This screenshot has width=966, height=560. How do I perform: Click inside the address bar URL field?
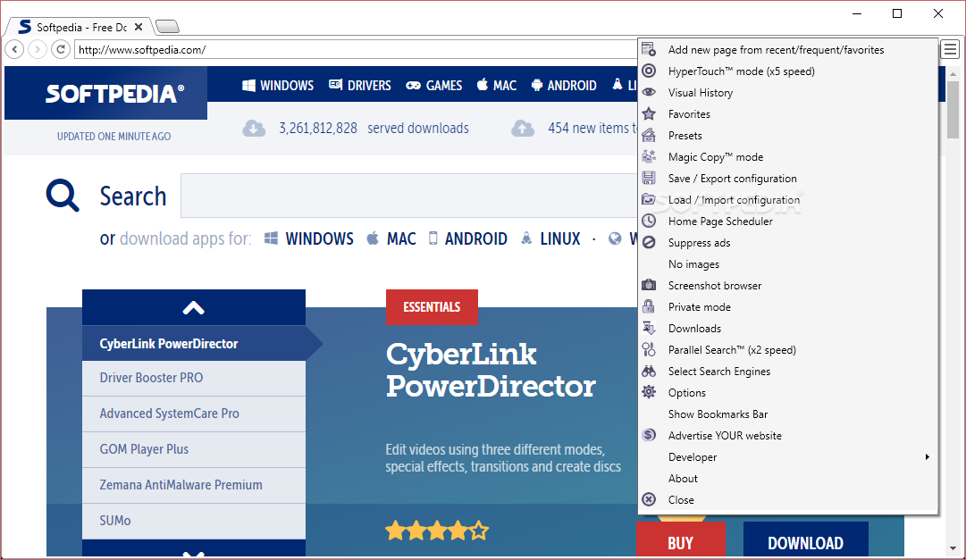(x=356, y=49)
